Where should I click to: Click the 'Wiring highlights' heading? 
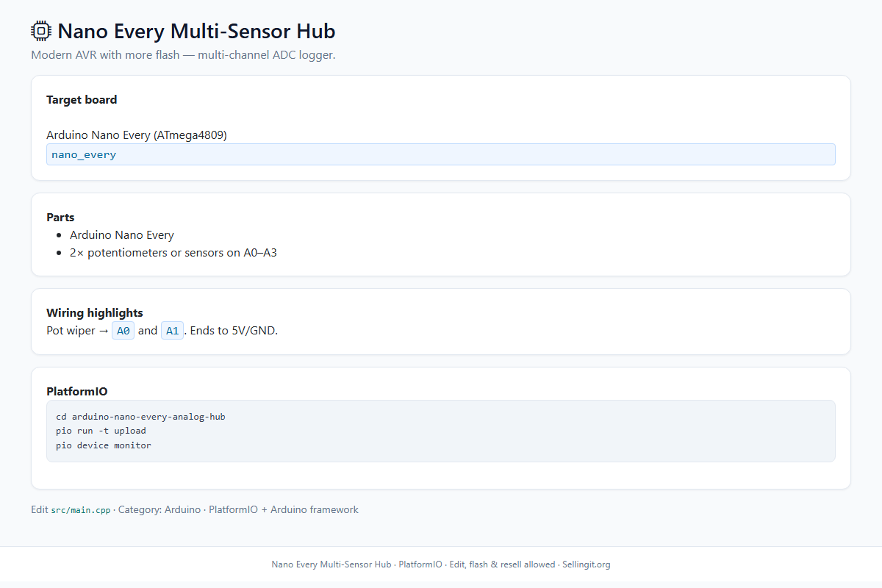tap(95, 312)
